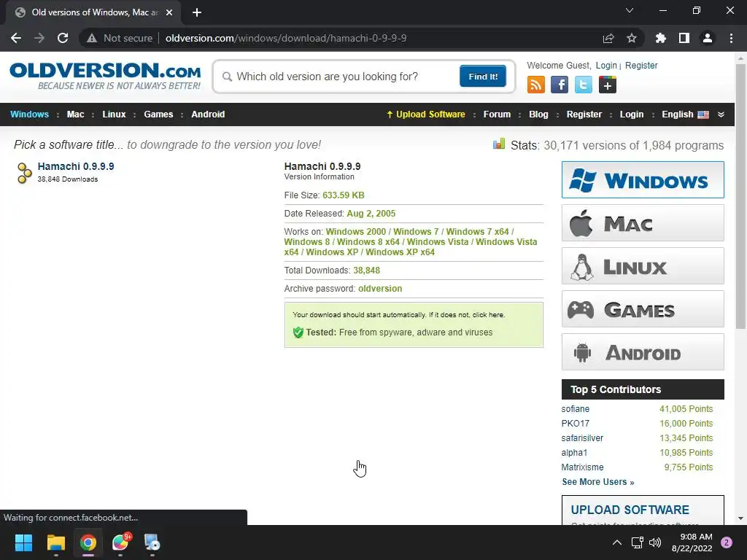Open notification center badge
The width and height of the screenshot is (747, 560).
point(727,542)
